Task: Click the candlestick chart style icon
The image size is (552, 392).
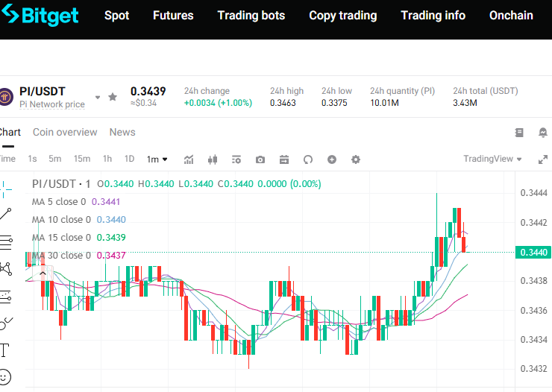Action: 213,159
